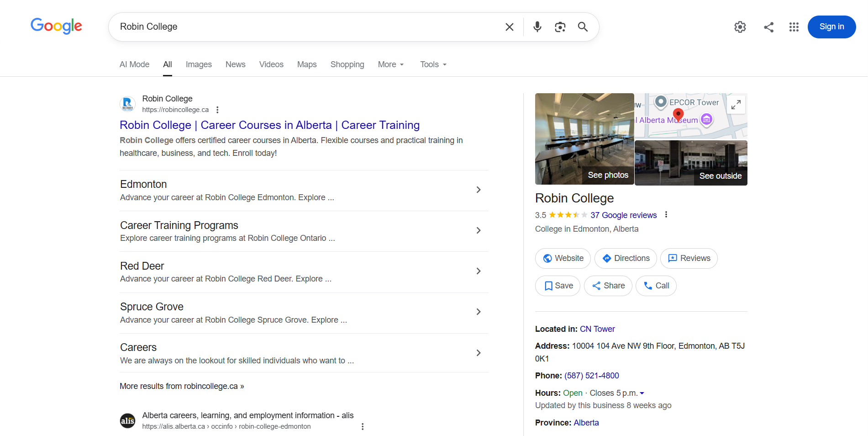The image size is (868, 436).
Task: Open the Maps tab
Action: pos(307,64)
